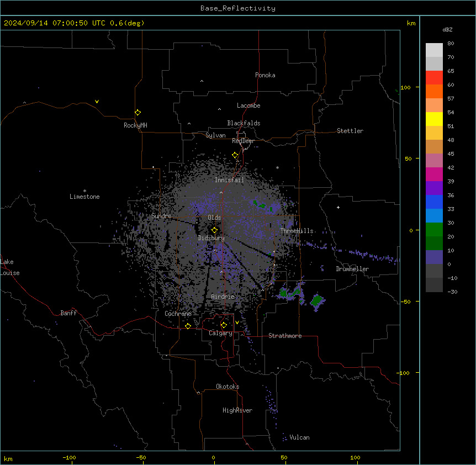Click the RockyMH label
Viewport: 476px width, 465px height.
tap(135, 125)
